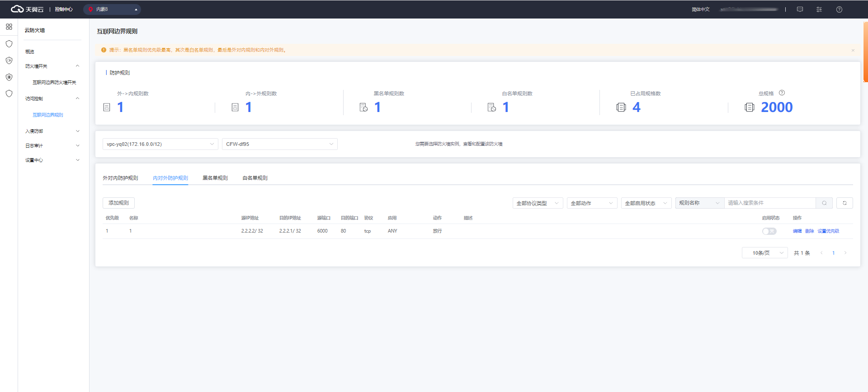Go to the next page arrow

845,253
